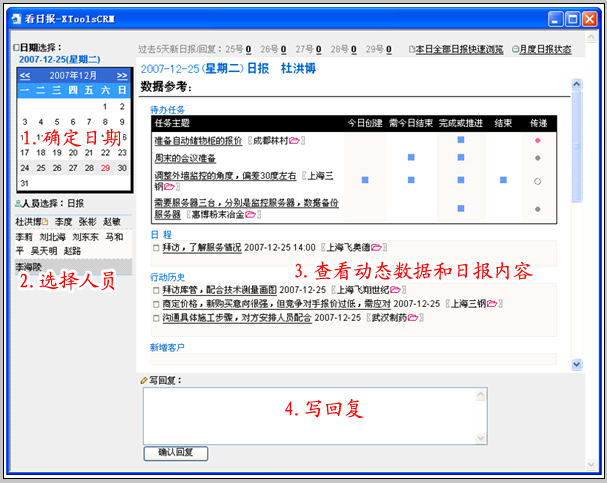
Task: Click the 确认回复 button
Action: click(176, 453)
